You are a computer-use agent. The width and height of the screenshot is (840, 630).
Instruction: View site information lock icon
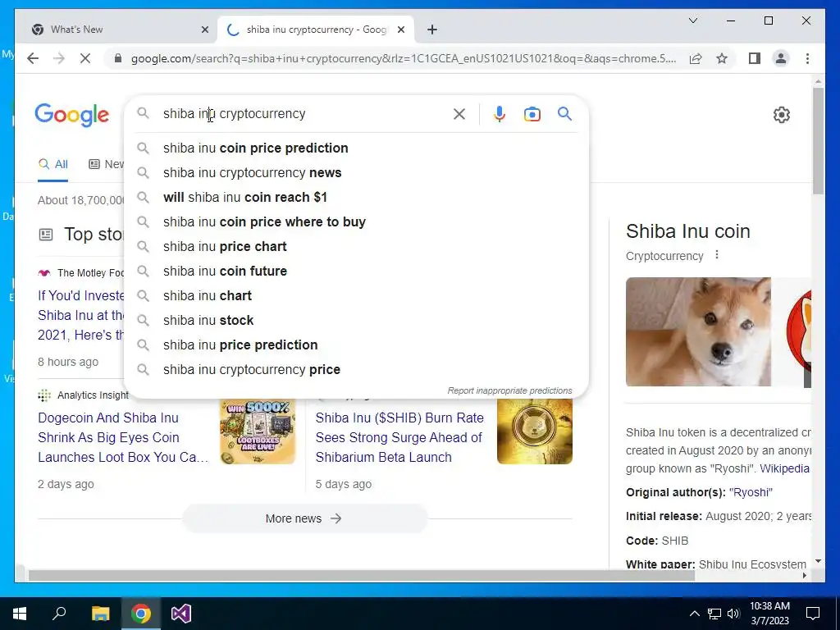118,58
